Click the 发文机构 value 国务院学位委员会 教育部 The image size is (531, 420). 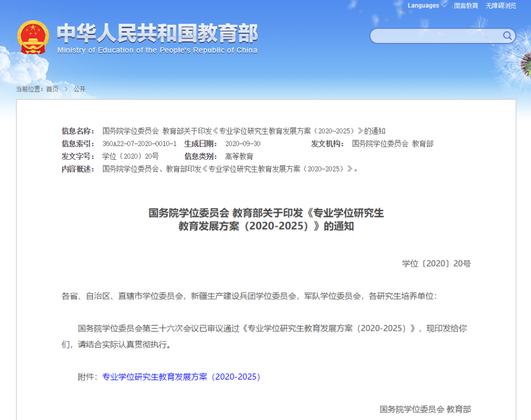[392, 143]
